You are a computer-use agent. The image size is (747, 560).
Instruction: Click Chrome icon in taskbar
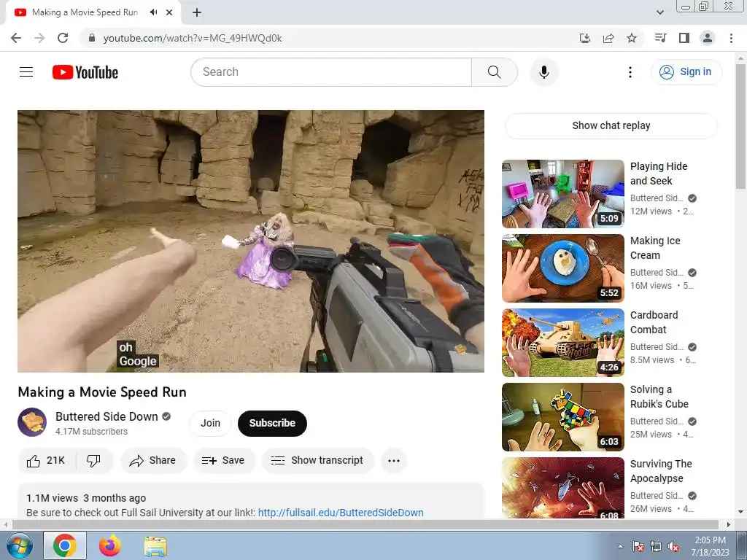point(65,545)
